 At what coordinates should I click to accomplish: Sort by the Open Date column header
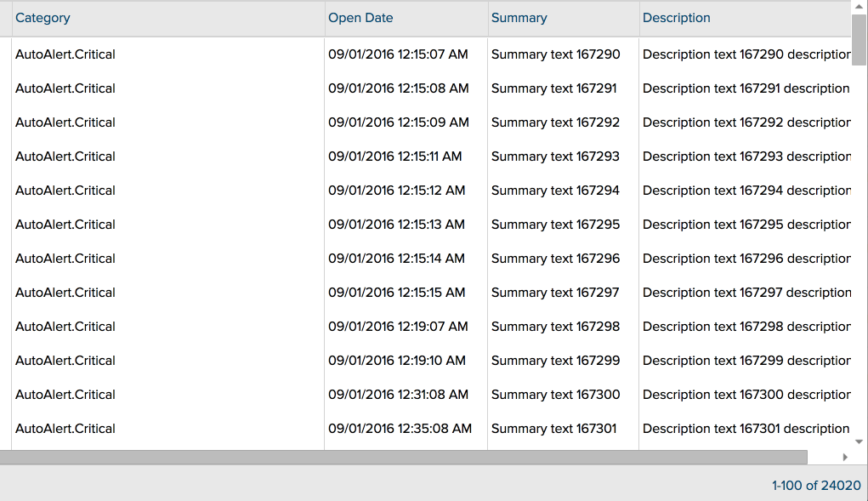tap(360, 18)
